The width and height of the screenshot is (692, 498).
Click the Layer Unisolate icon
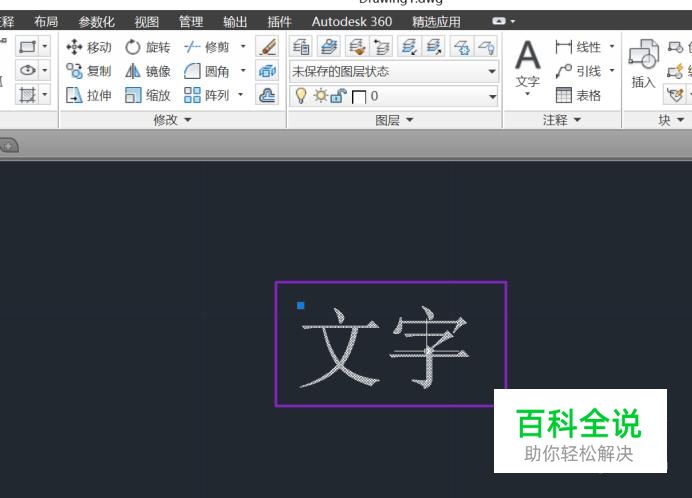pos(434,47)
